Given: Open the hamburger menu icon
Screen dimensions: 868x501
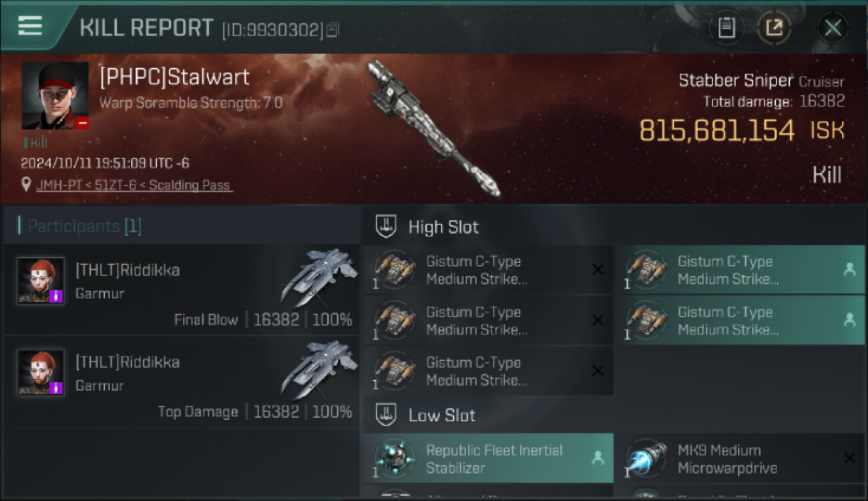Looking at the screenshot, I should [x=30, y=26].
